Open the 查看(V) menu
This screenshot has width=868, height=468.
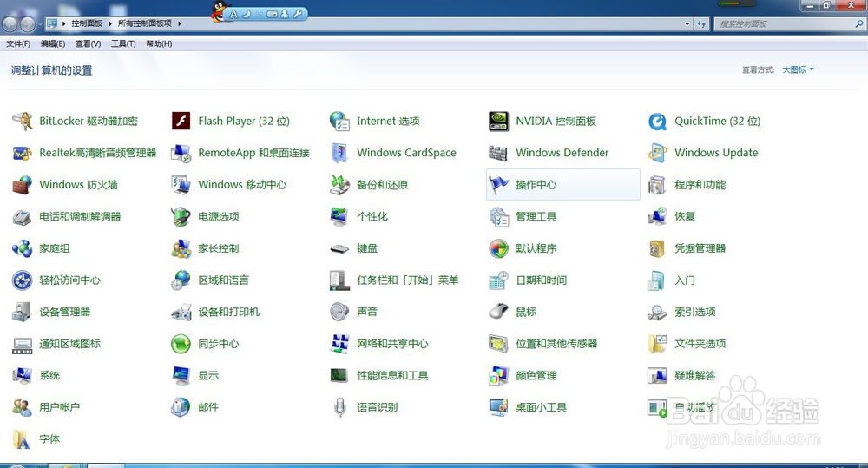(x=88, y=43)
